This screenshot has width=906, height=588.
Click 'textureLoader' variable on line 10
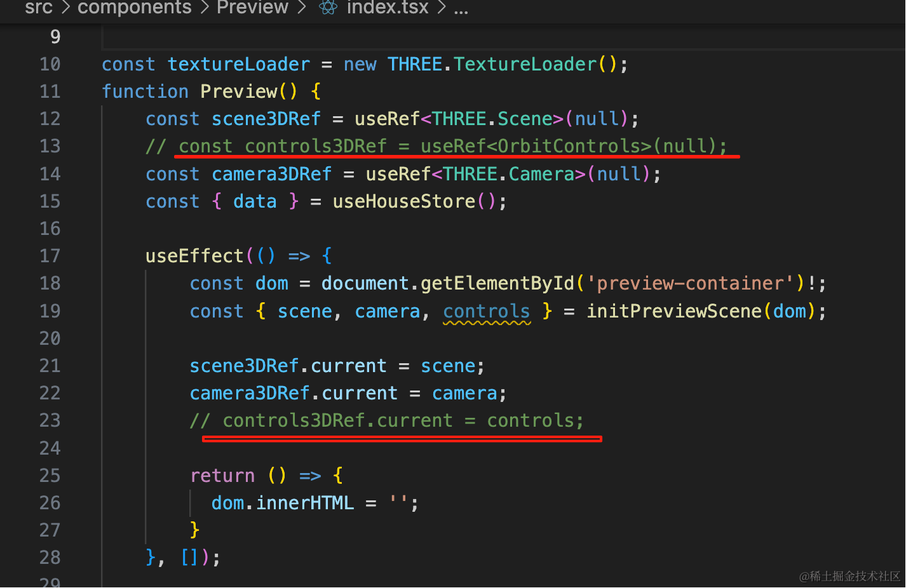pyautogui.click(x=239, y=64)
